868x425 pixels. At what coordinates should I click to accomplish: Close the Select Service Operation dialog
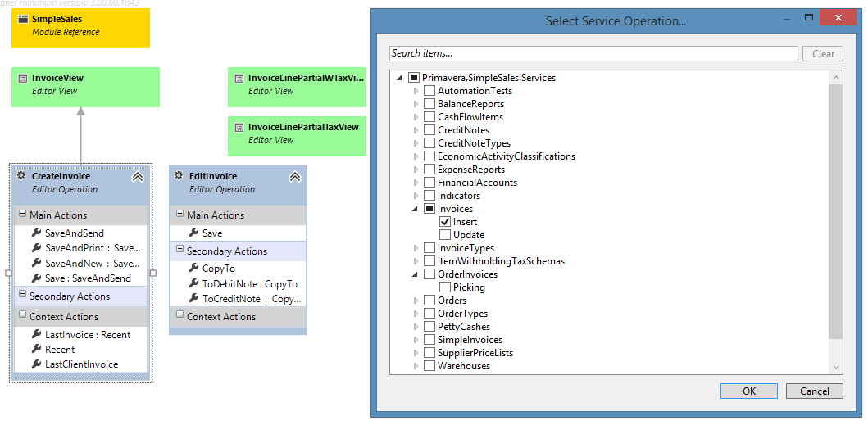click(838, 18)
